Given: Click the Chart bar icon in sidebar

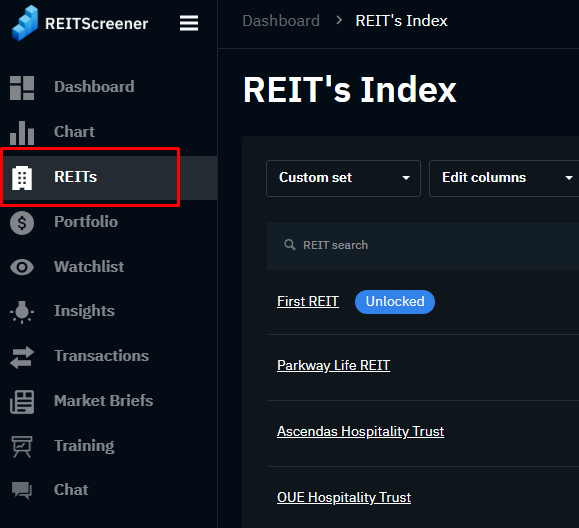Looking at the screenshot, I should point(22,133).
